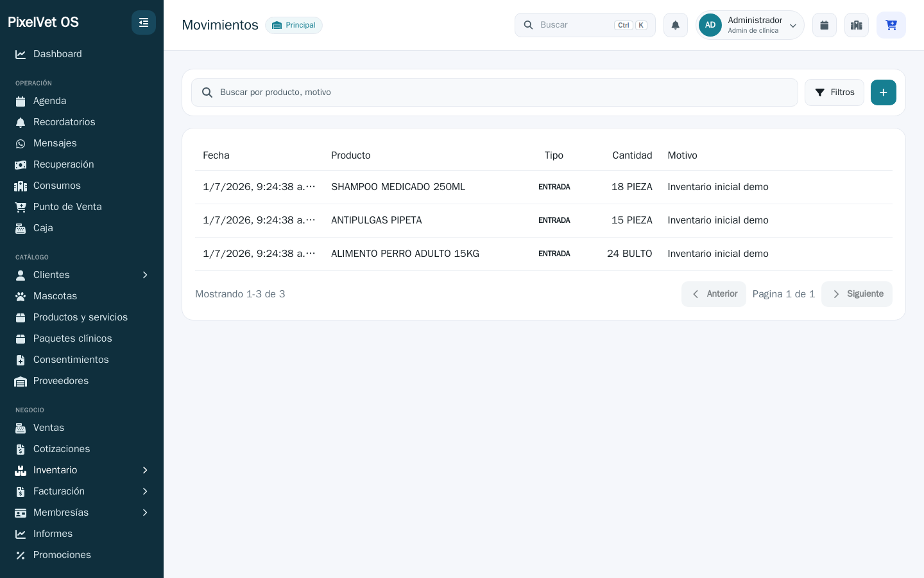Viewport: 924px width, 578px height.
Task: Click the AD user avatar
Action: 710,25
